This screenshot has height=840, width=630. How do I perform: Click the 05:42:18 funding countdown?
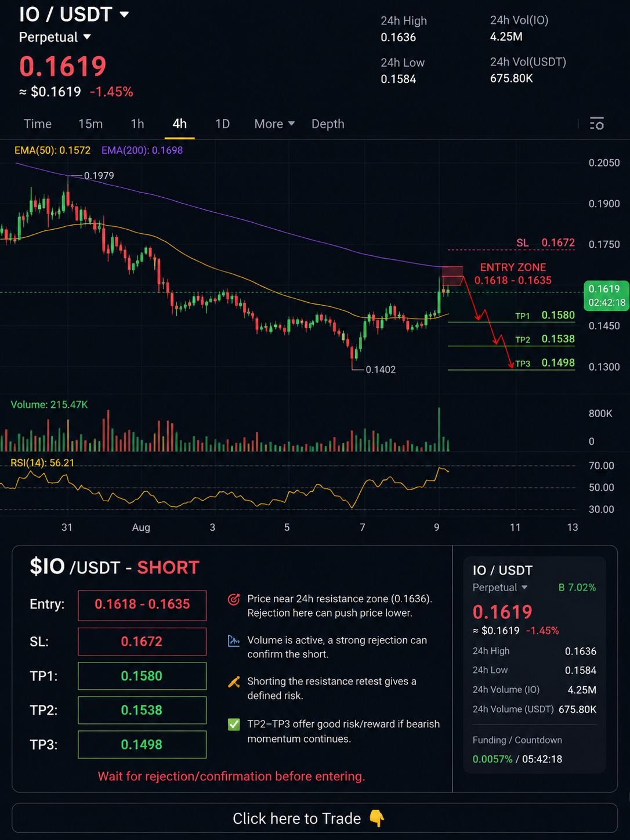(x=542, y=759)
